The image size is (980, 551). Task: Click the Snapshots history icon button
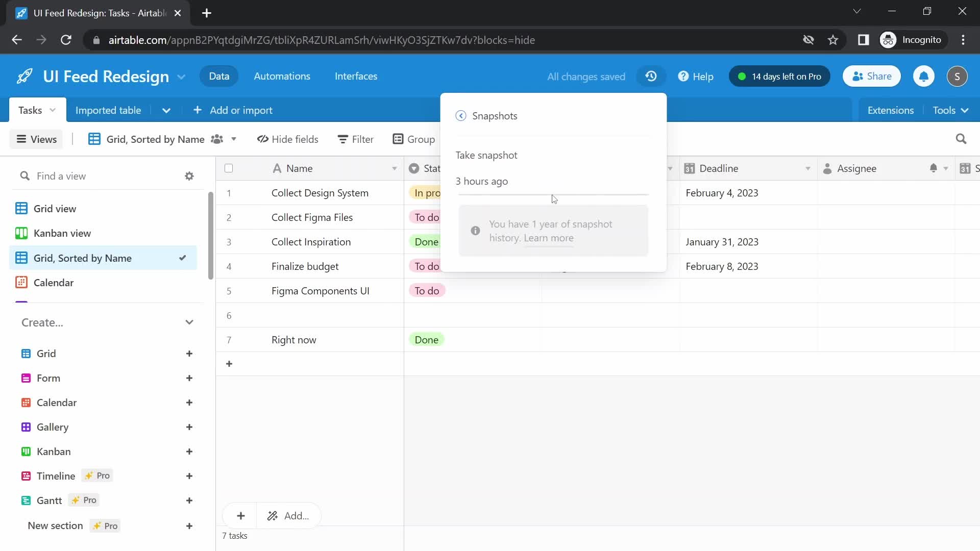point(651,76)
